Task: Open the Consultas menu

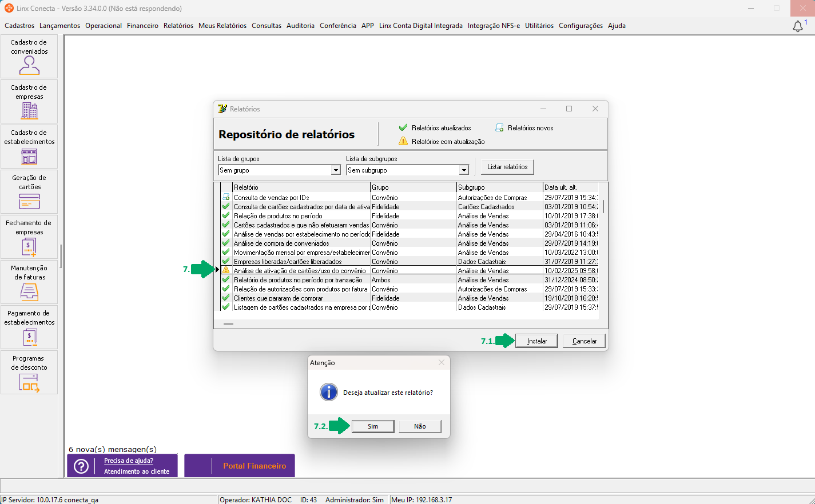Action: (x=267, y=26)
